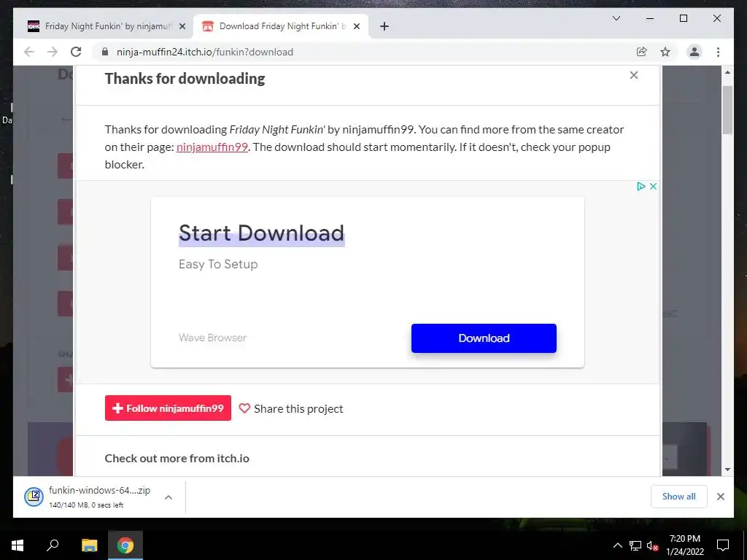Show hidden system tray icons
The width and height of the screenshot is (747, 560).
tap(617, 545)
